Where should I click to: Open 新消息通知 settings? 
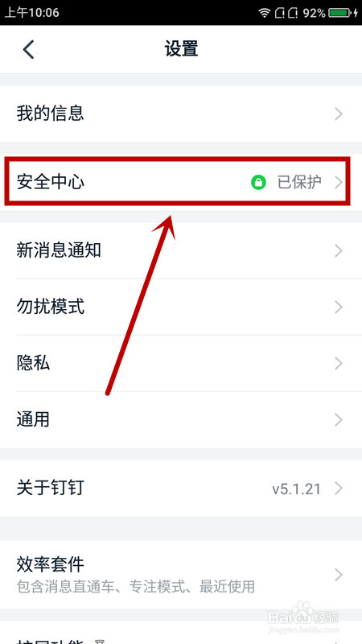tap(181, 250)
